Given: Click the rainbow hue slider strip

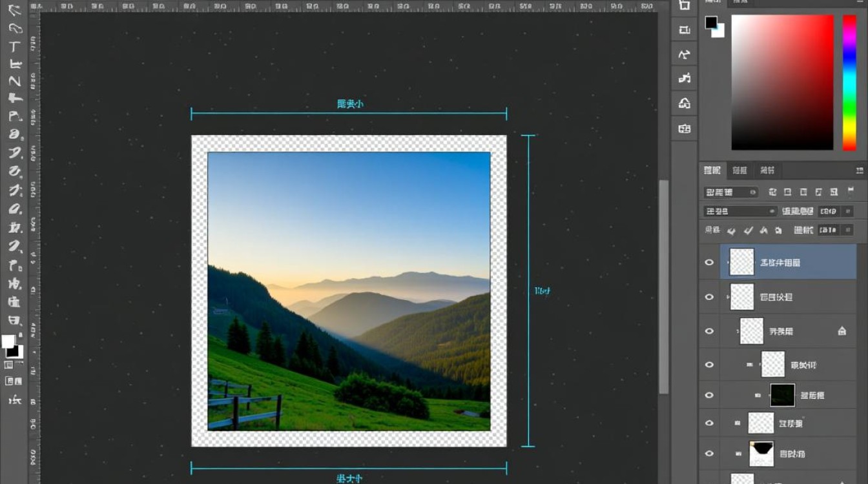Looking at the screenshot, I should pos(849,82).
